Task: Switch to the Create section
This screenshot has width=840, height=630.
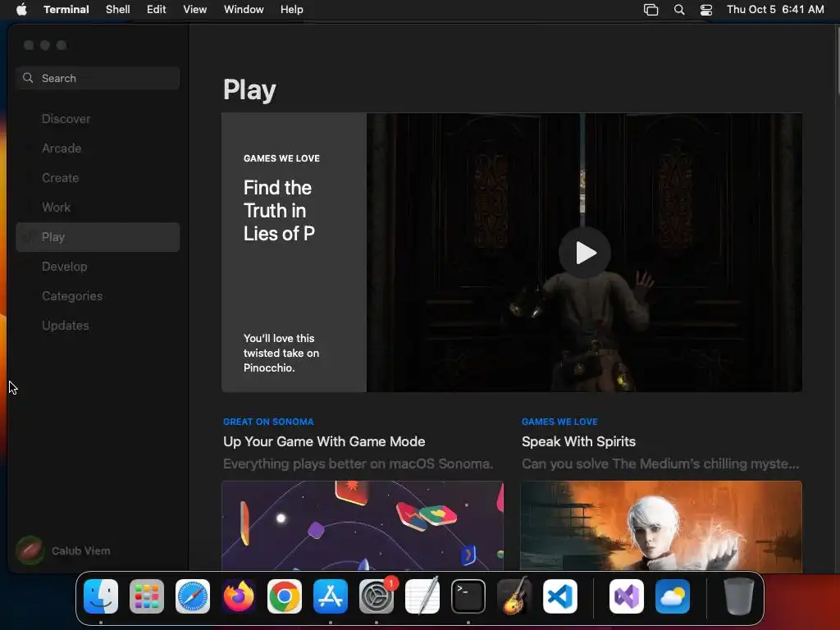Action: coord(98,178)
